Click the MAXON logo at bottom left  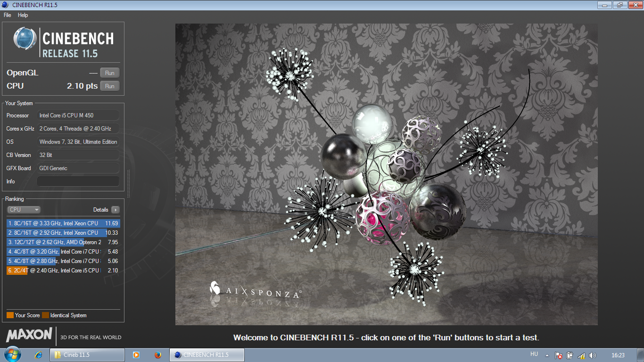click(29, 335)
